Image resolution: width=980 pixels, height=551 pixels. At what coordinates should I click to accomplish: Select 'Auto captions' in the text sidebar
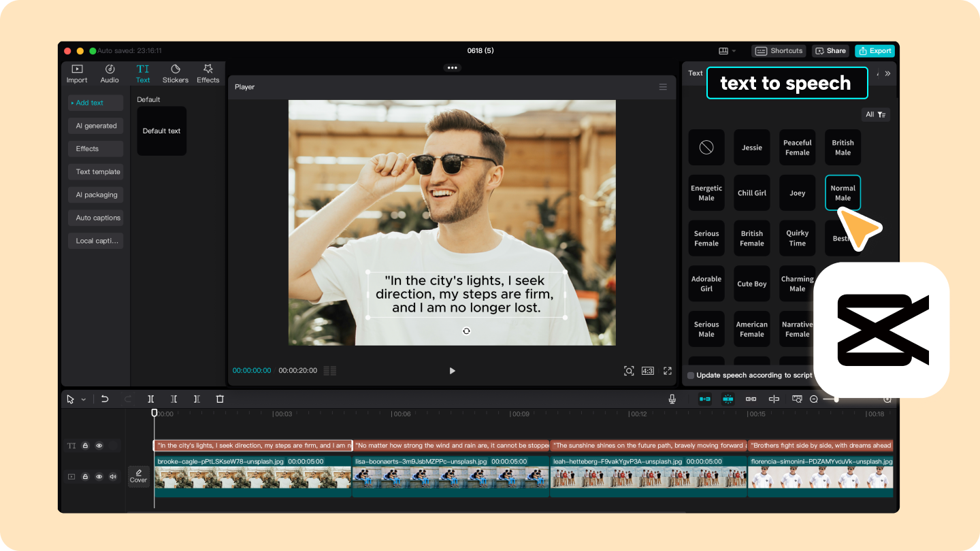click(x=96, y=218)
